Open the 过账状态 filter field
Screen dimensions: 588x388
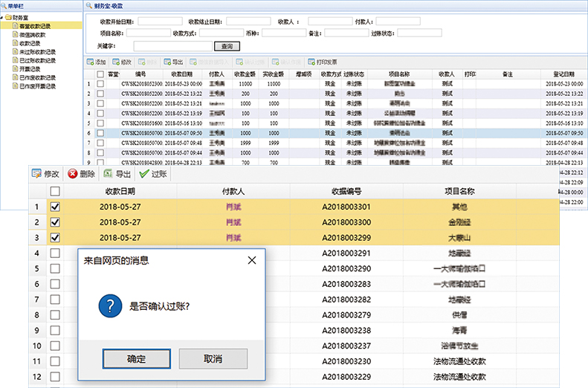click(419, 33)
